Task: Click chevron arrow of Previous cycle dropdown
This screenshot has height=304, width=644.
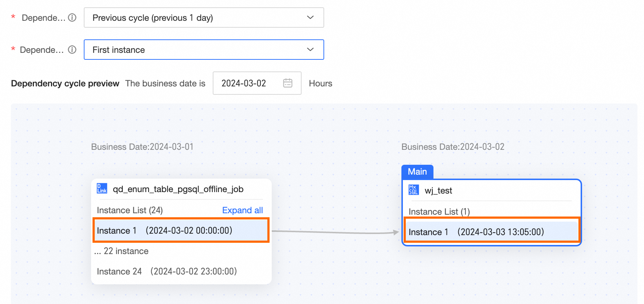Action: [310, 17]
